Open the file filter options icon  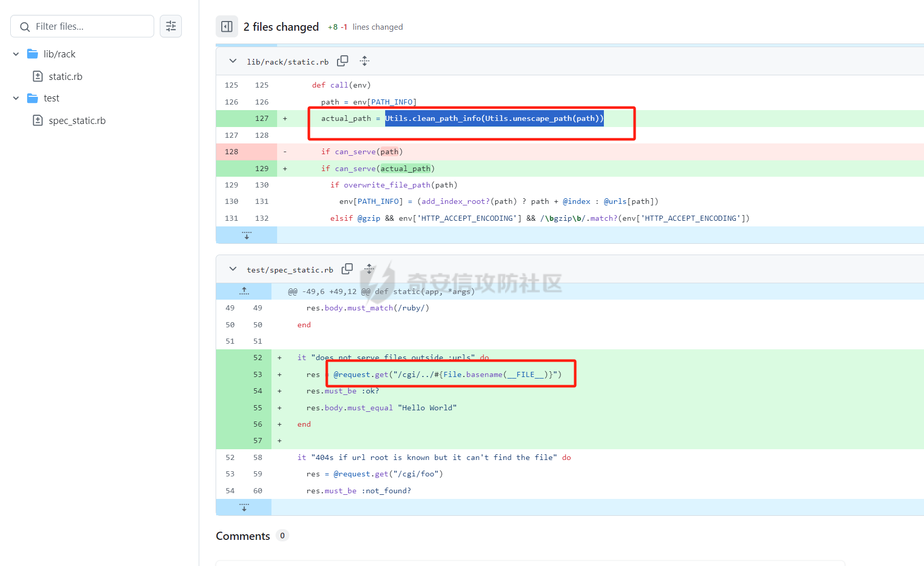pyautogui.click(x=171, y=26)
